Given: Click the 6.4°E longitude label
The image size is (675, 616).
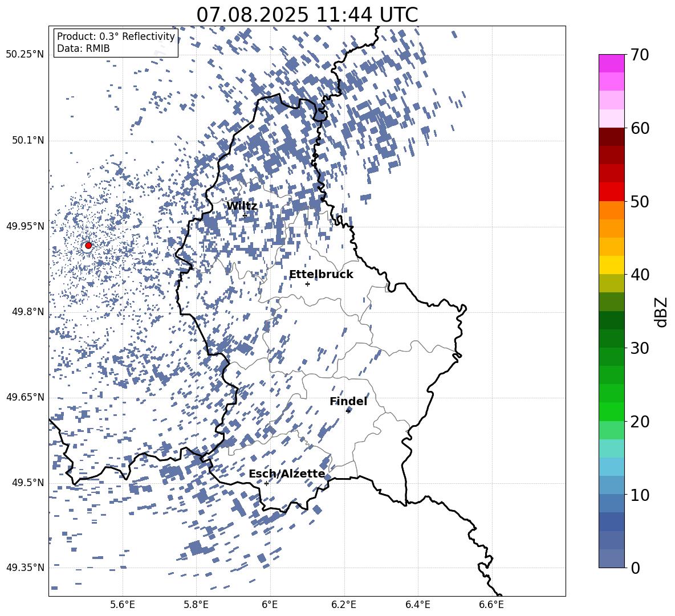Looking at the screenshot, I should (x=417, y=605).
